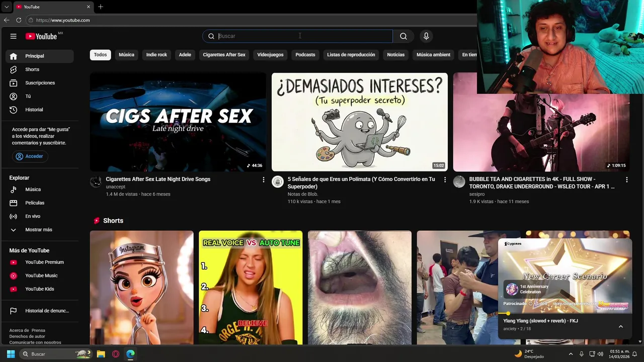Image resolution: width=644 pixels, height=362 pixels.
Task: Select the Todos filter chip
Action: (x=100, y=55)
